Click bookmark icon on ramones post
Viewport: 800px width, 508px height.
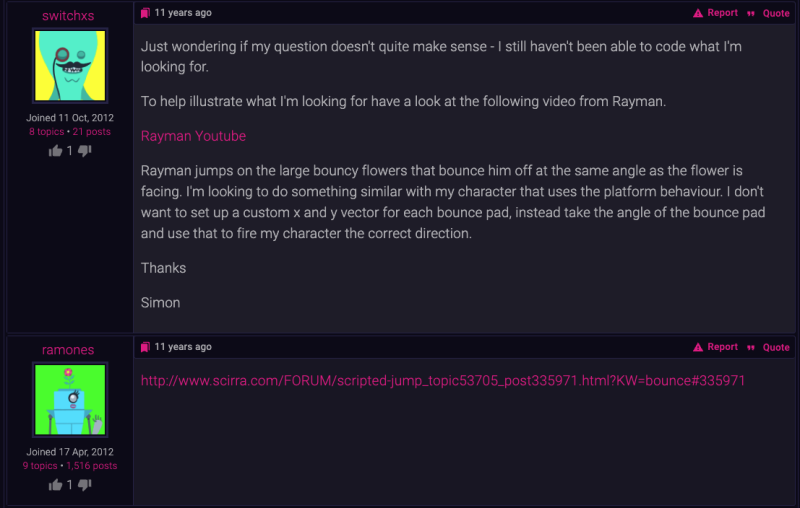[x=145, y=347]
